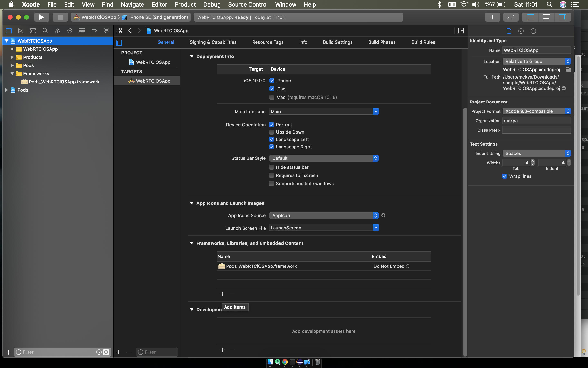Show the History inspector
The width and height of the screenshot is (588, 368).
click(521, 31)
